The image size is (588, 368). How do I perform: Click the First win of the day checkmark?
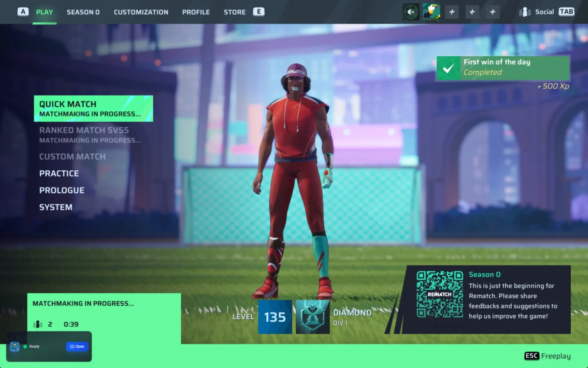tap(448, 68)
